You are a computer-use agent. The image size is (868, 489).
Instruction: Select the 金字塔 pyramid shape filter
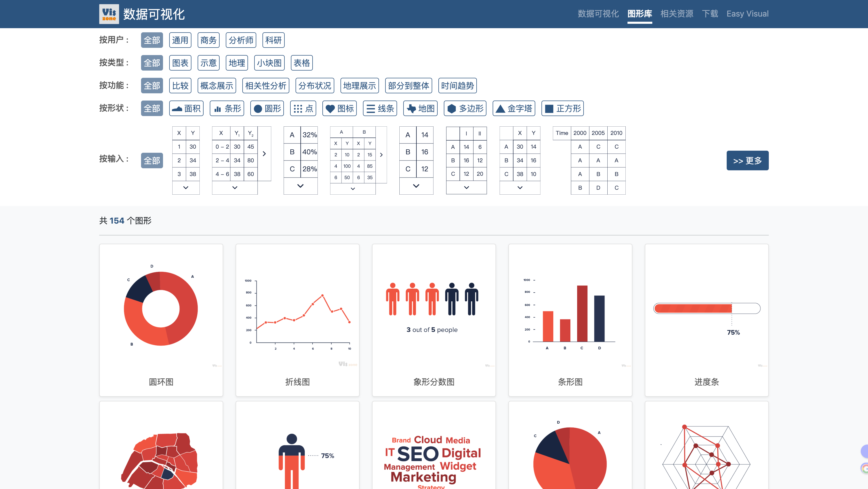[514, 109]
